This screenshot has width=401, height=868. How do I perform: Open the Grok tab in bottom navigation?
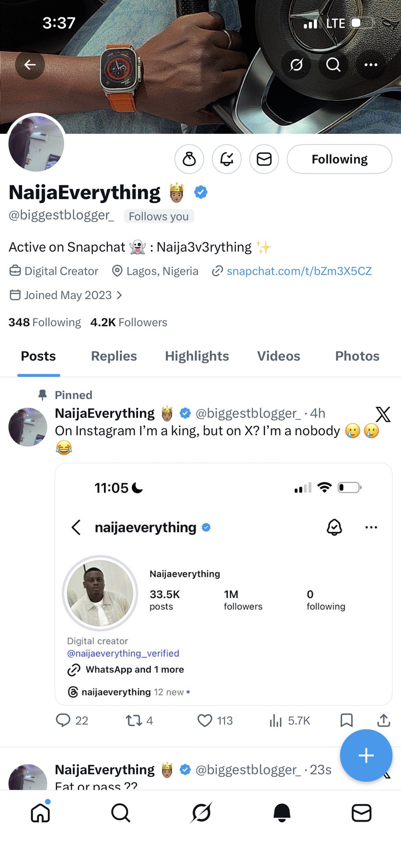click(x=201, y=813)
